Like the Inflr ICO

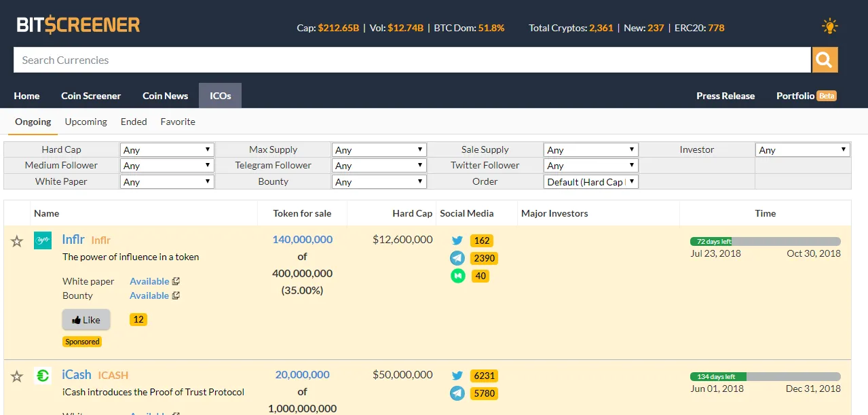pos(86,320)
